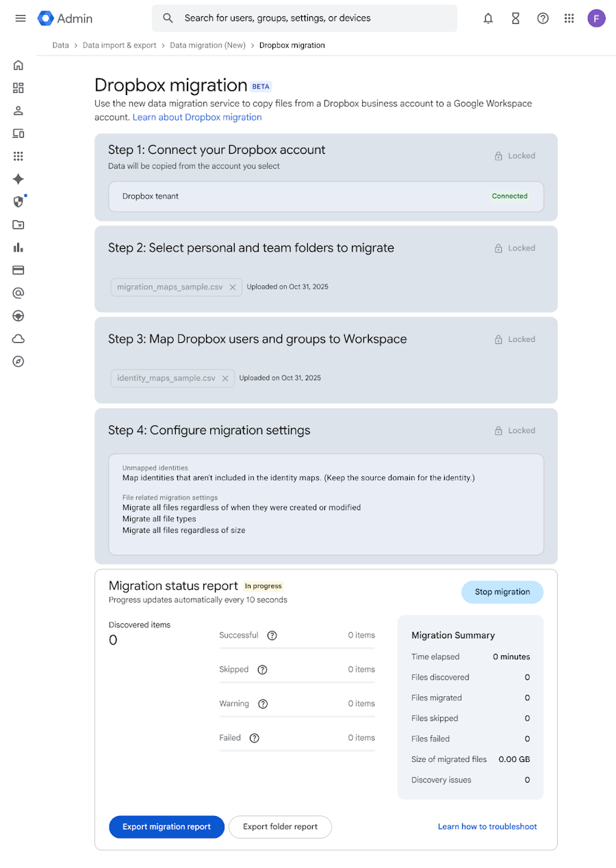The image size is (616, 868).
Task: Click the search bar to search for users
Action: (x=305, y=18)
